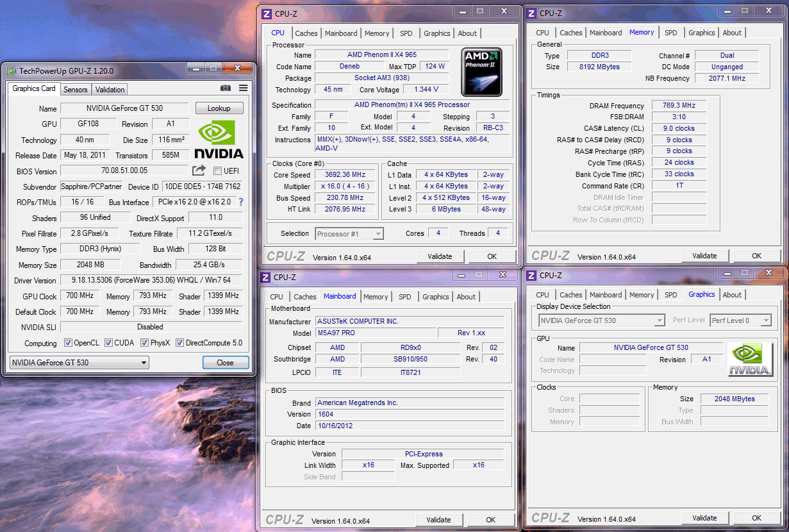Click the CPU-Z Z icon in Graphics window title
Viewport: 789px width, 532px height.
click(x=531, y=275)
